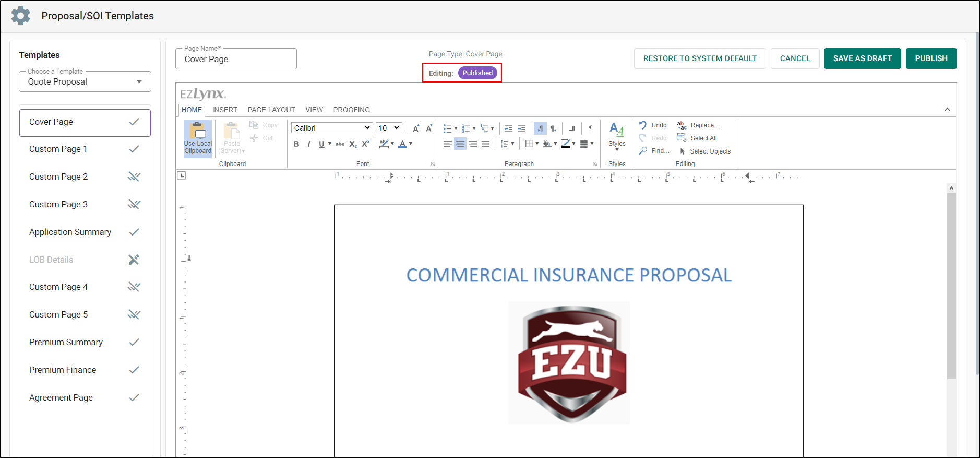Viewport: 980px width, 458px height.
Task: Toggle enabled state of Custom Page 3
Action: (134, 204)
